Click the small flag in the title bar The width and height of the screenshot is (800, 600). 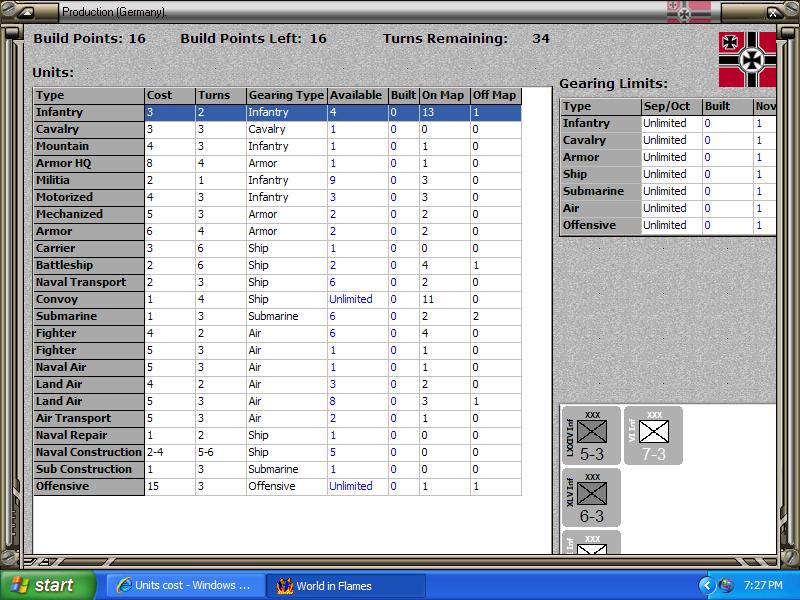tap(689, 12)
